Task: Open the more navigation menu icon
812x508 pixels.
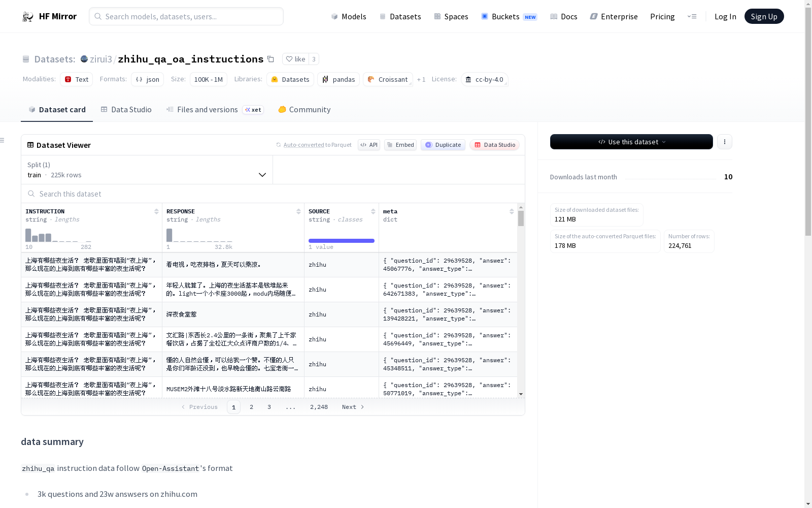Action: (x=692, y=16)
